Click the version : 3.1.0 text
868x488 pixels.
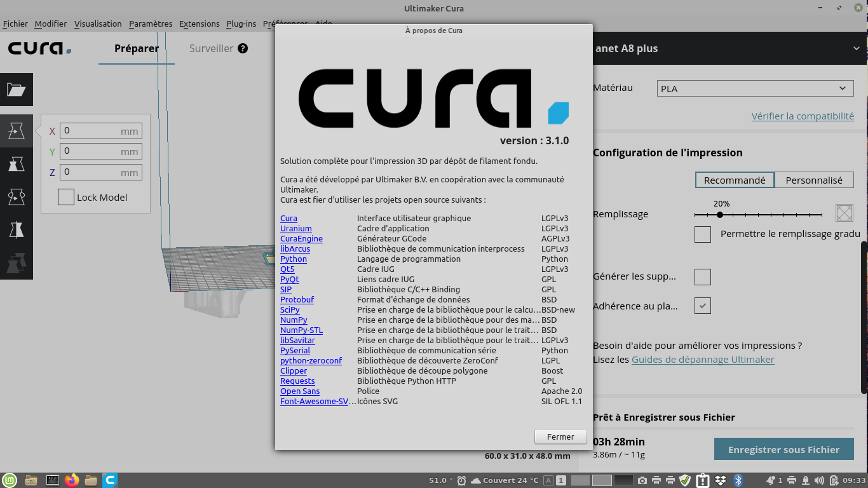(x=534, y=140)
